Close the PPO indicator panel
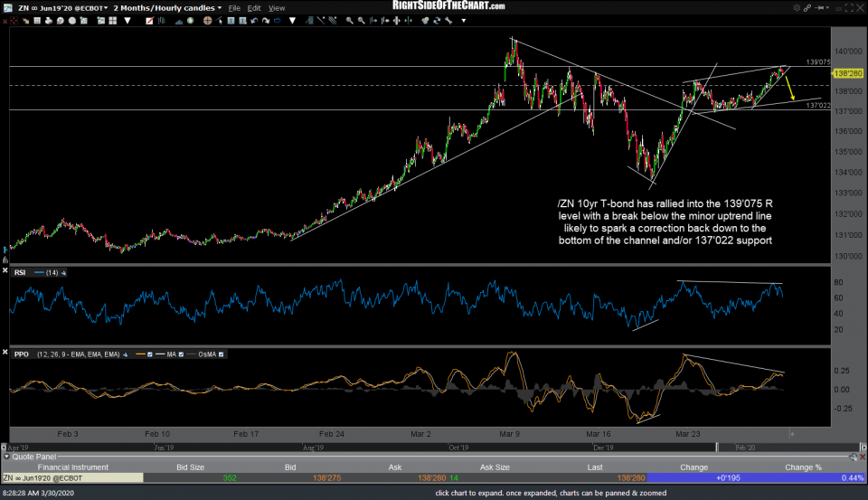Screen dimensions: 868x500 [x=6, y=354]
